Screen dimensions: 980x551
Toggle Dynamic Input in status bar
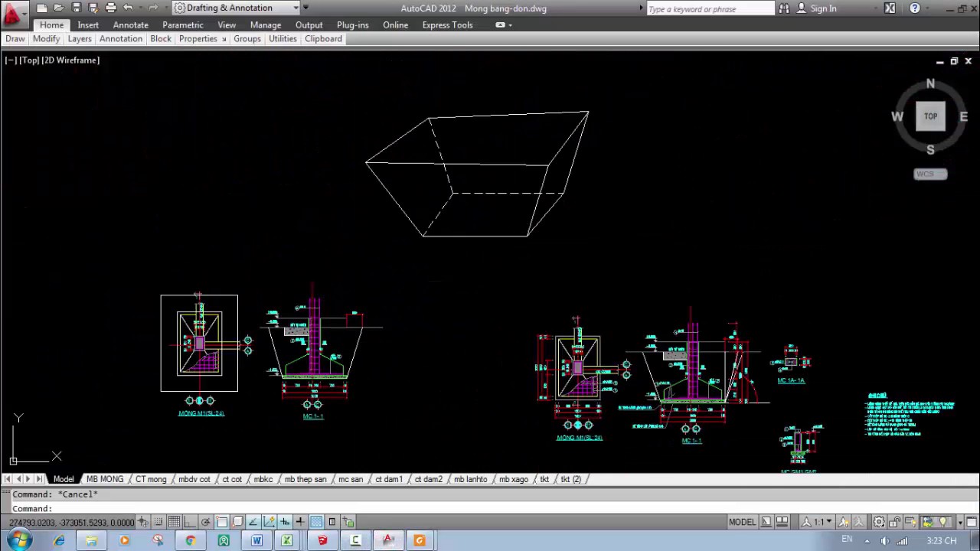click(284, 522)
